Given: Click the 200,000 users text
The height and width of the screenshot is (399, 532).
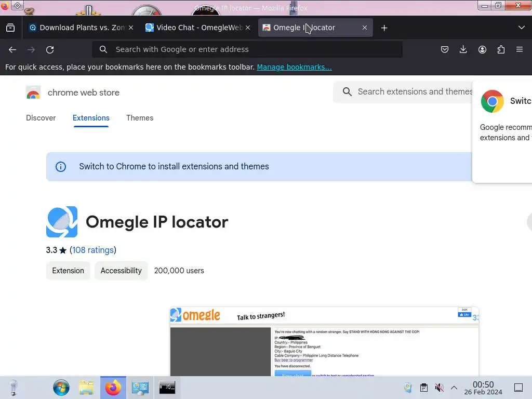Looking at the screenshot, I should click(179, 271).
